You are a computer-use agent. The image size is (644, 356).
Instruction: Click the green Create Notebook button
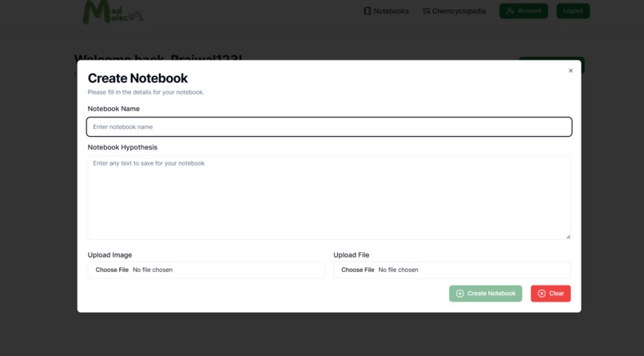tap(486, 294)
